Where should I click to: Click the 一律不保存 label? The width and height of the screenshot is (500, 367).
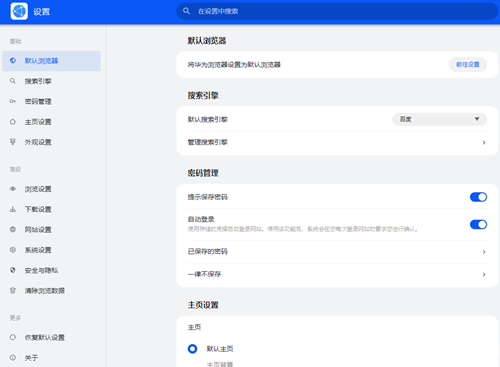204,274
